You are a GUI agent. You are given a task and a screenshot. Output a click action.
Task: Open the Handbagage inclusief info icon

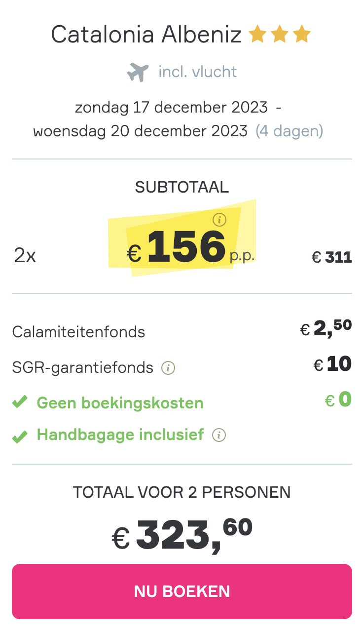(x=219, y=435)
